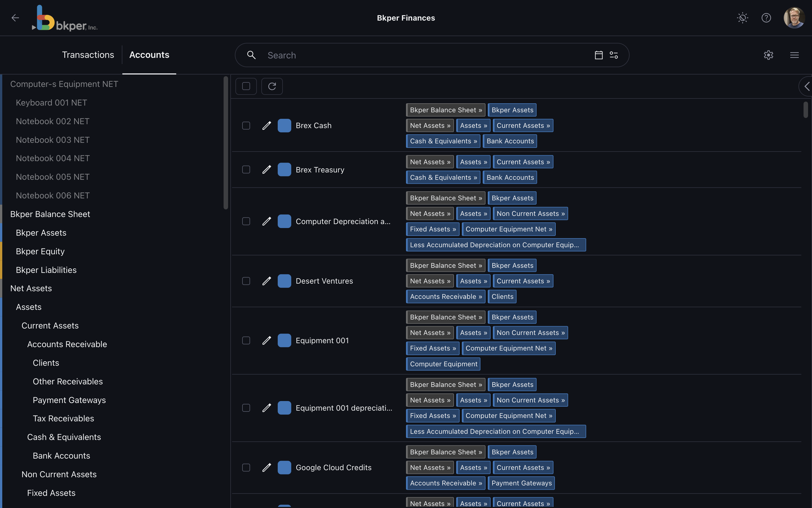This screenshot has height=508, width=812.
Task: Select Computer-s Equipment NET group
Action: tap(64, 84)
